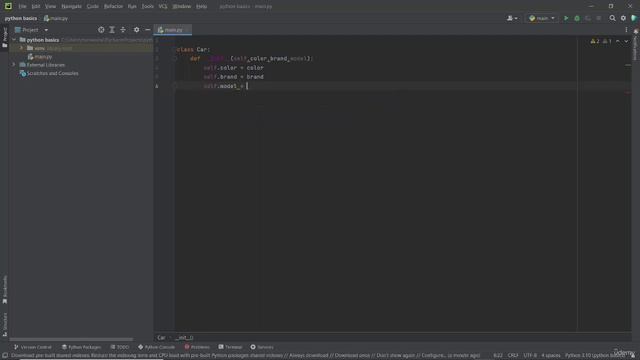Image resolution: width=640 pixels, height=360 pixels.
Task: Click the warnings count inspection widget
Action: point(601,41)
